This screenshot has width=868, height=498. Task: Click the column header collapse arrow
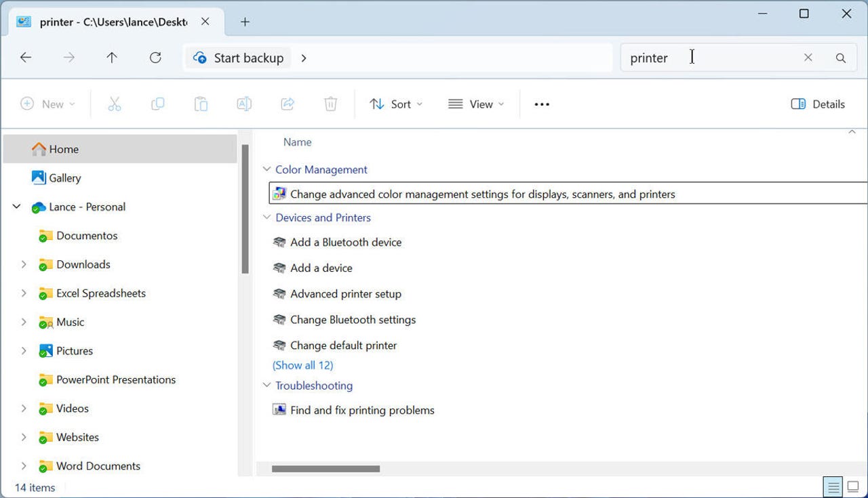click(852, 131)
